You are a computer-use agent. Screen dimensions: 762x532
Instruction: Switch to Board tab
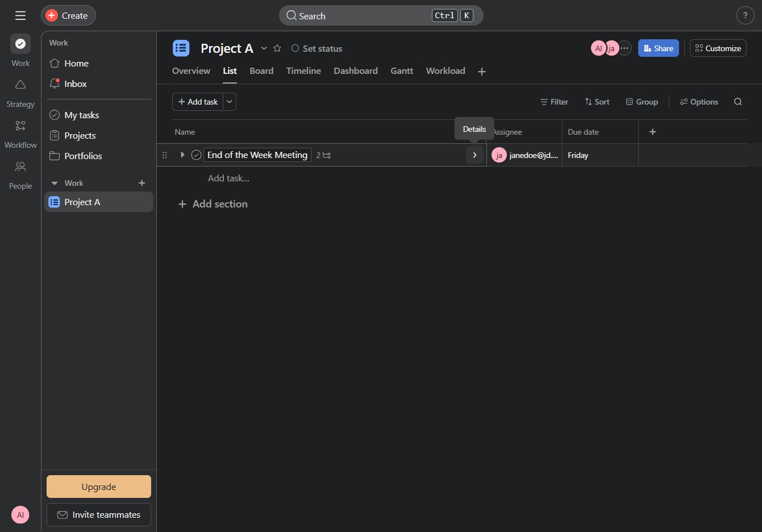coord(261,71)
